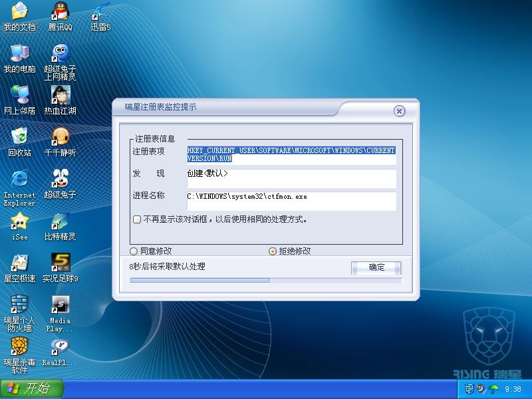Open the iSee shortcut
Image resolution: width=532 pixels, height=399 pixels.
tap(20, 226)
